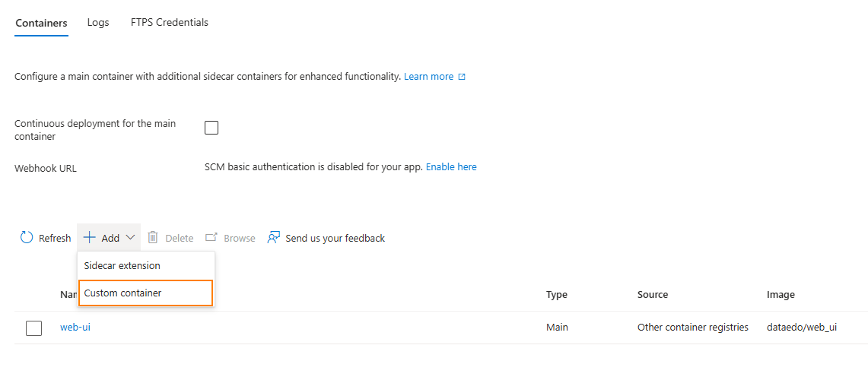Sort by the Source column header
868x380 pixels.
pos(653,295)
